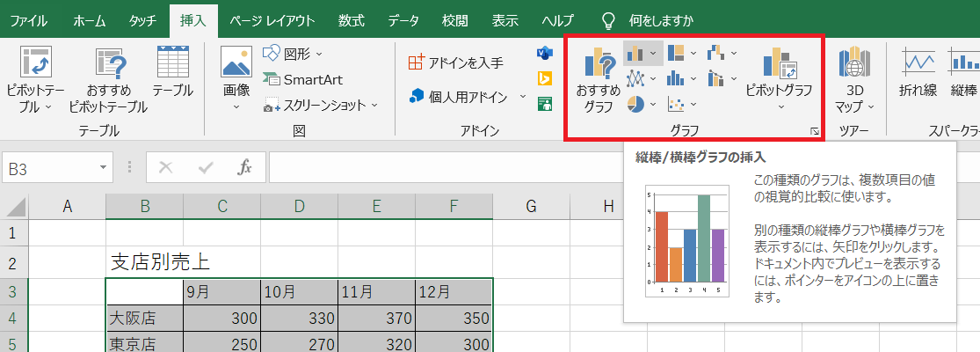Expand the hierarchy chart dropdown arrow
The image size is (980, 352).
(693, 53)
